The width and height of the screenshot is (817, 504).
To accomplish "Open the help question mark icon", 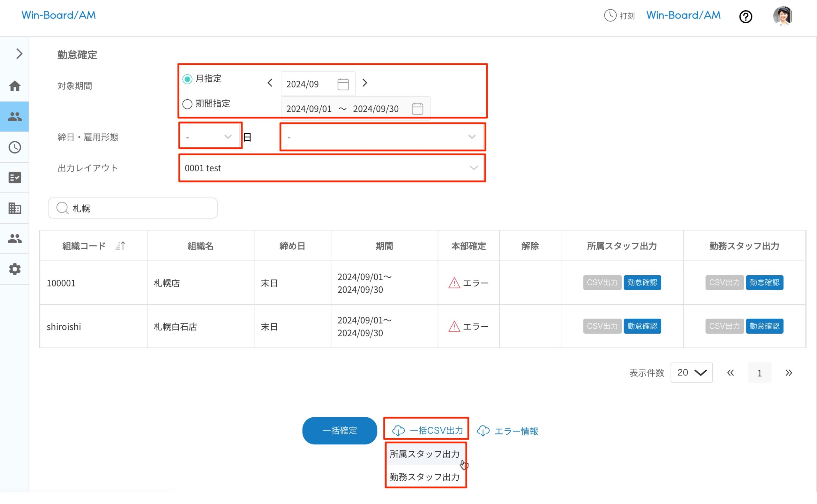I will pos(746,17).
